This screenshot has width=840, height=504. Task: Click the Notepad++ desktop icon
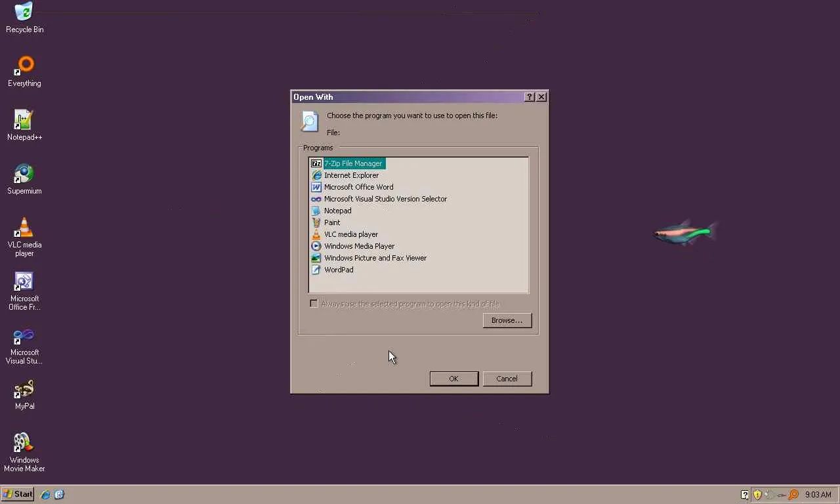click(24, 125)
